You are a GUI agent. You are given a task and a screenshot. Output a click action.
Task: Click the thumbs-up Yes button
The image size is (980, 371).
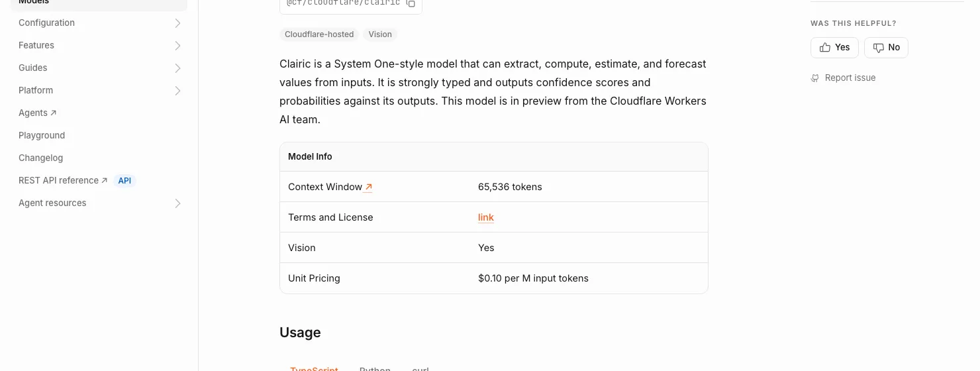click(x=834, y=48)
